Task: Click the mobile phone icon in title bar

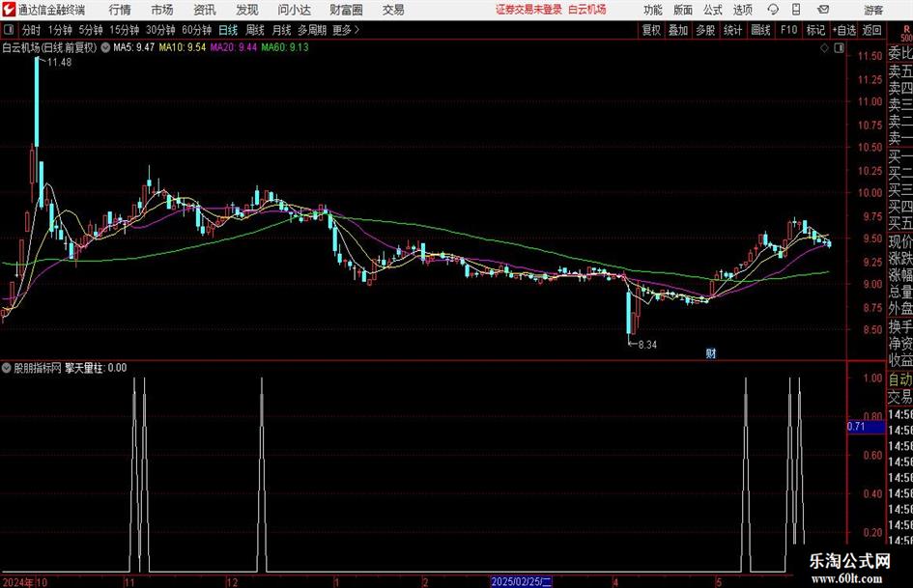Action: 796,10
